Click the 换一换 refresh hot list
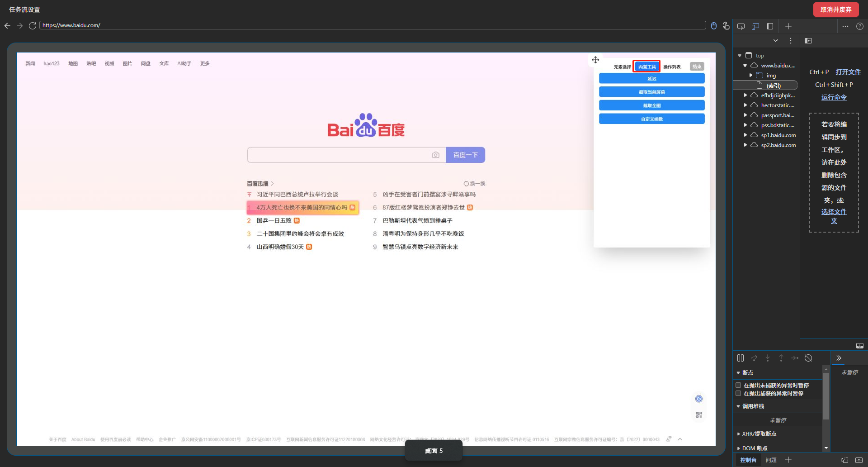 click(x=474, y=184)
